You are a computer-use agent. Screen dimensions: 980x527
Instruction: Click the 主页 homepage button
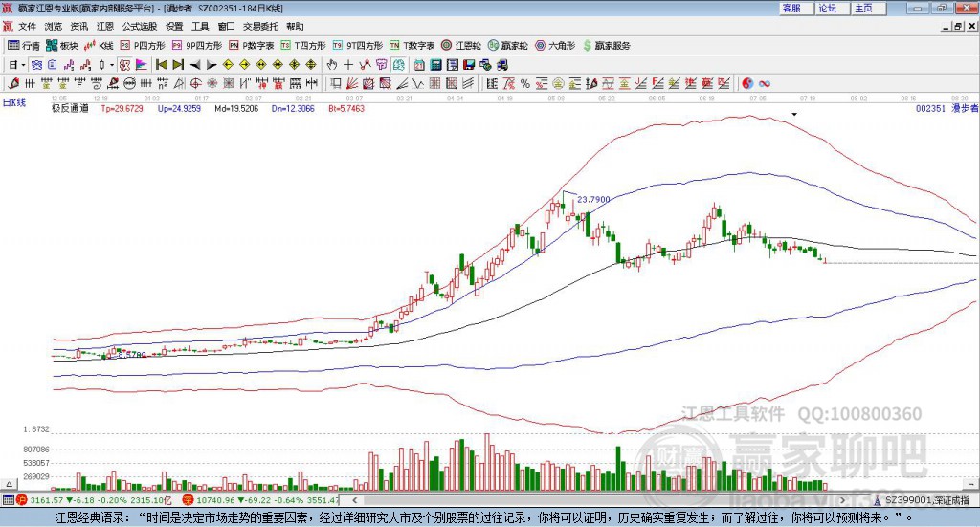(868, 8)
